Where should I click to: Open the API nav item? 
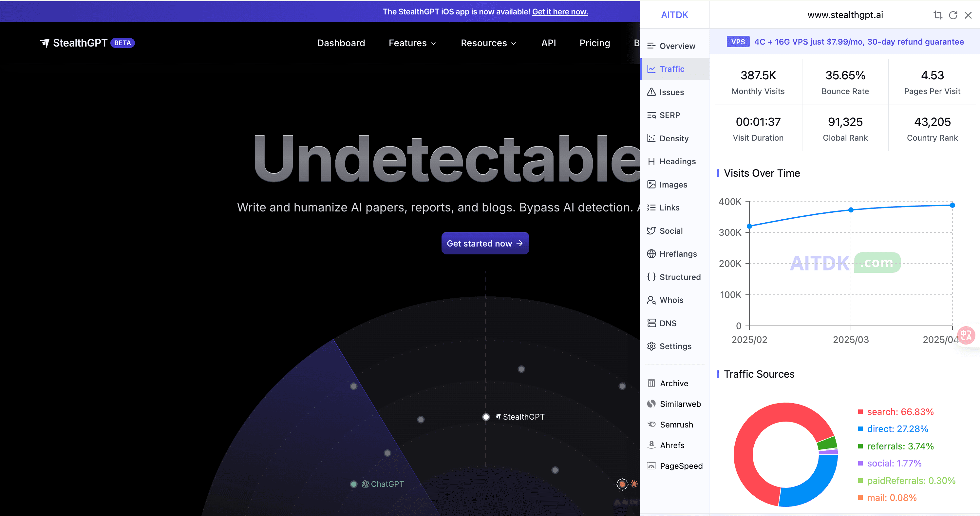pyautogui.click(x=548, y=43)
